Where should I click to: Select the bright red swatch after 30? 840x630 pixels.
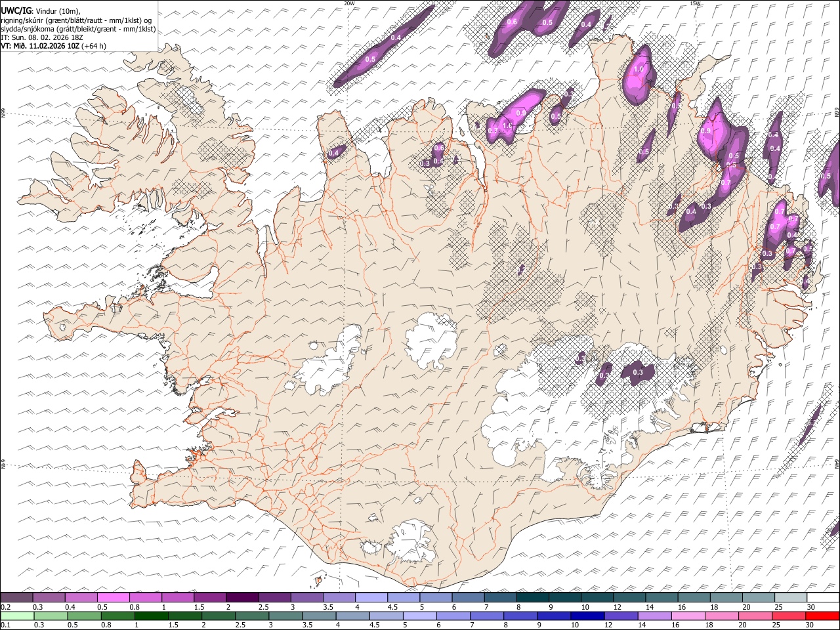pyautogui.click(x=823, y=616)
